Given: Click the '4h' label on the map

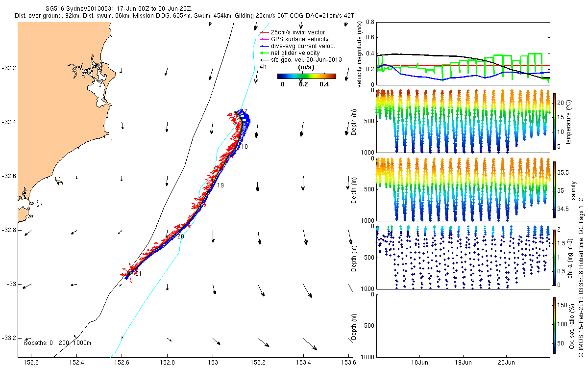Looking at the screenshot, I should (x=263, y=67).
